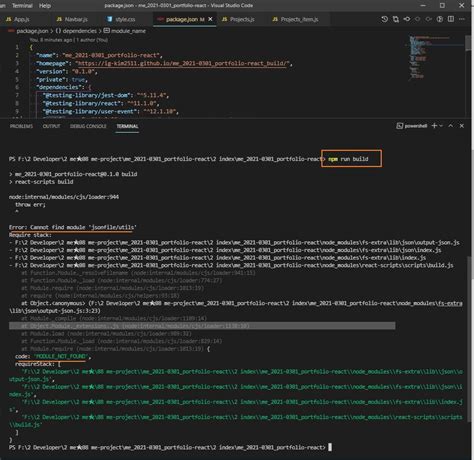Click the git blame author annotation line
Image resolution: width=474 pixels, height=460 pixels.
click(x=69, y=40)
